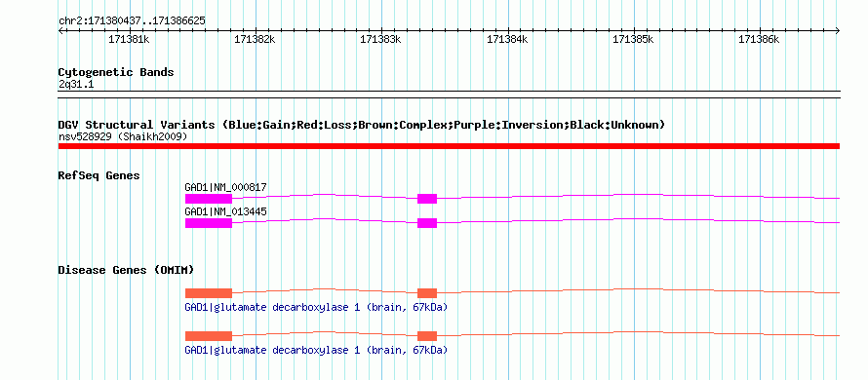The height and width of the screenshot is (380, 868).
Task: Click the 171381k ruler position
Action: (x=129, y=39)
